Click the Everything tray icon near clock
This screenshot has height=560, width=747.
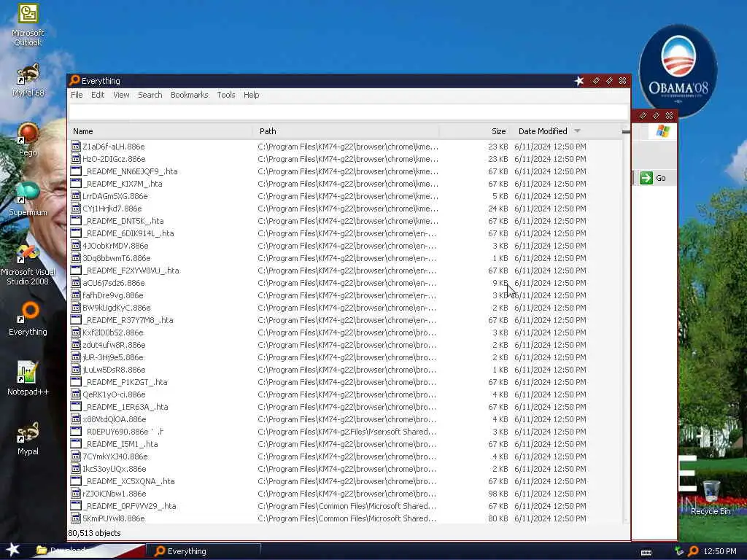(693, 551)
